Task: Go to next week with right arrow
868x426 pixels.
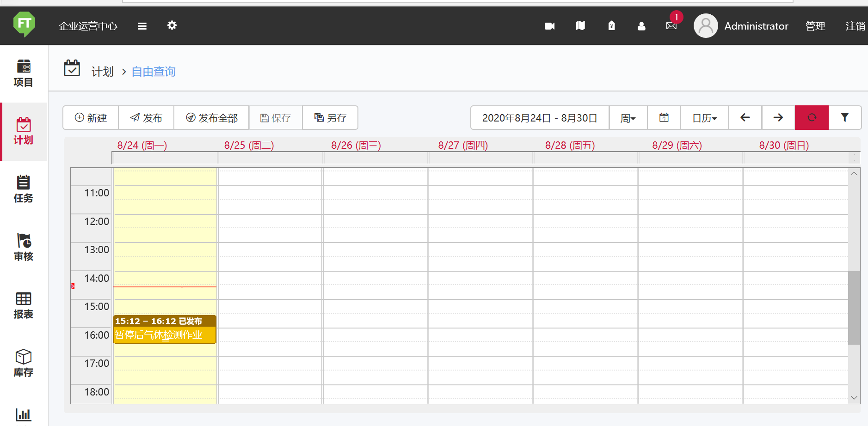Action: click(x=778, y=118)
